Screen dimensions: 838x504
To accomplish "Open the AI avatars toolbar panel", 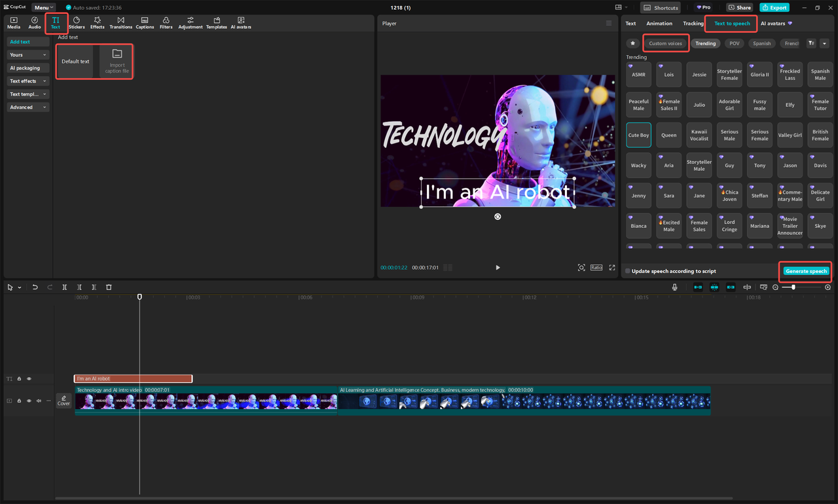I will click(x=241, y=23).
